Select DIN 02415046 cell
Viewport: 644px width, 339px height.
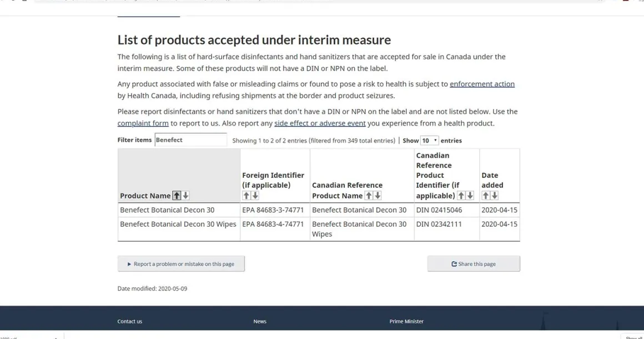tap(446, 210)
